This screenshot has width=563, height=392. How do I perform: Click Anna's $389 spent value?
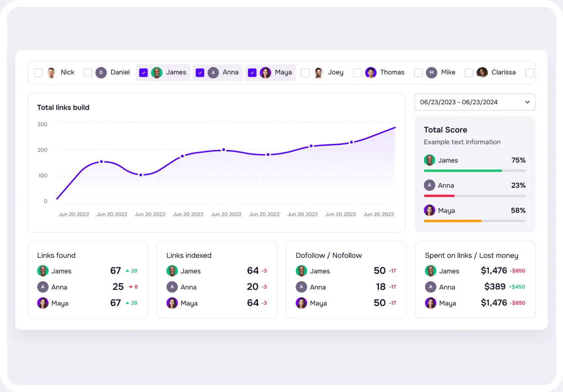[495, 287]
